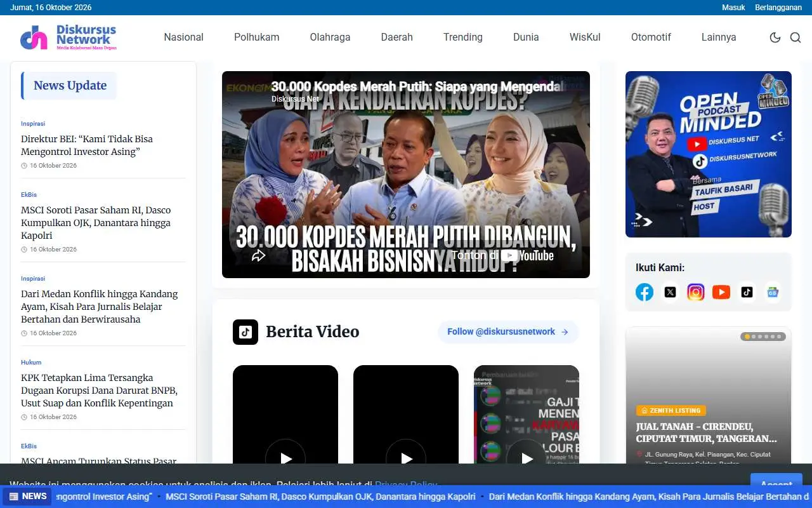Open the Nasional section
The height and width of the screenshot is (508, 812).
(184, 37)
